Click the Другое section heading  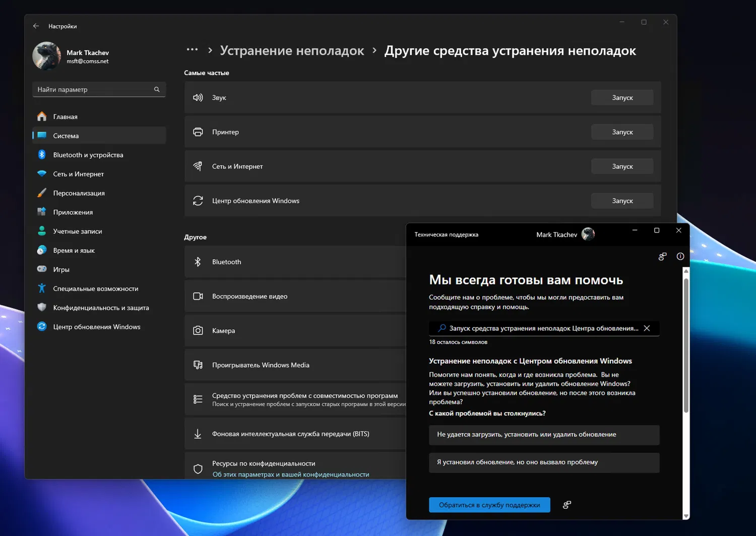click(196, 237)
